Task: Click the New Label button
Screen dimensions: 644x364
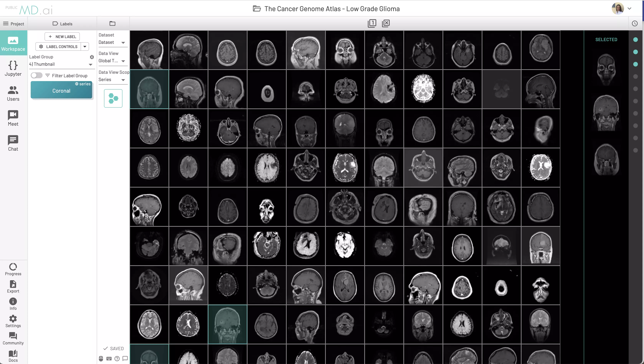Action: tap(62, 37)
